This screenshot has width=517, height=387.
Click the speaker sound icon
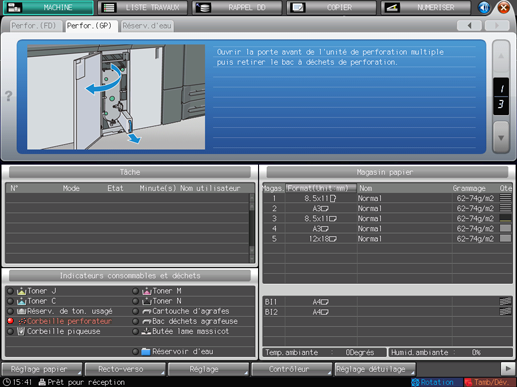[x=484, y=8]
